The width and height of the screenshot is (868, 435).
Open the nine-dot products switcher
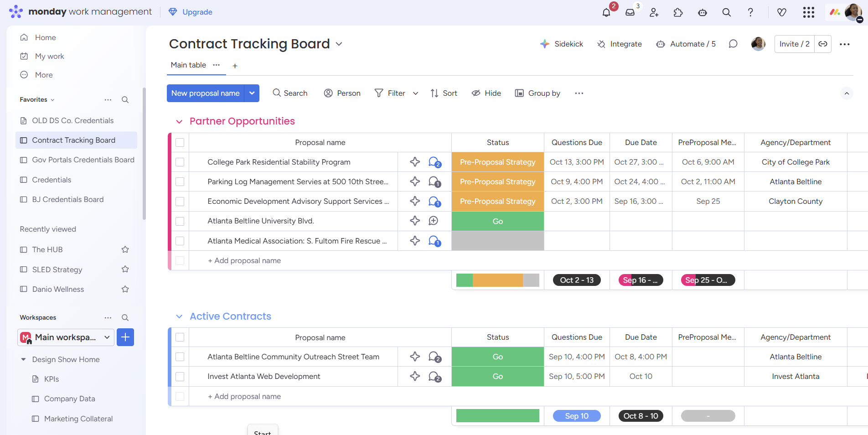tap(809, 12)
